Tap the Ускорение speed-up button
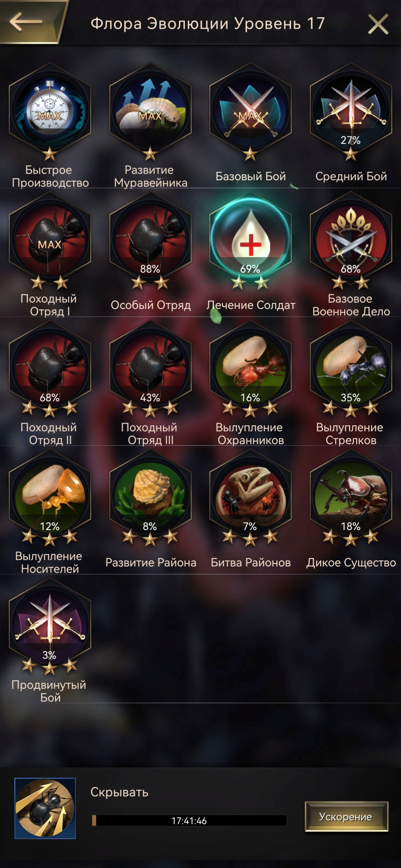The image size is (401, 868). [x=346, y=816]
